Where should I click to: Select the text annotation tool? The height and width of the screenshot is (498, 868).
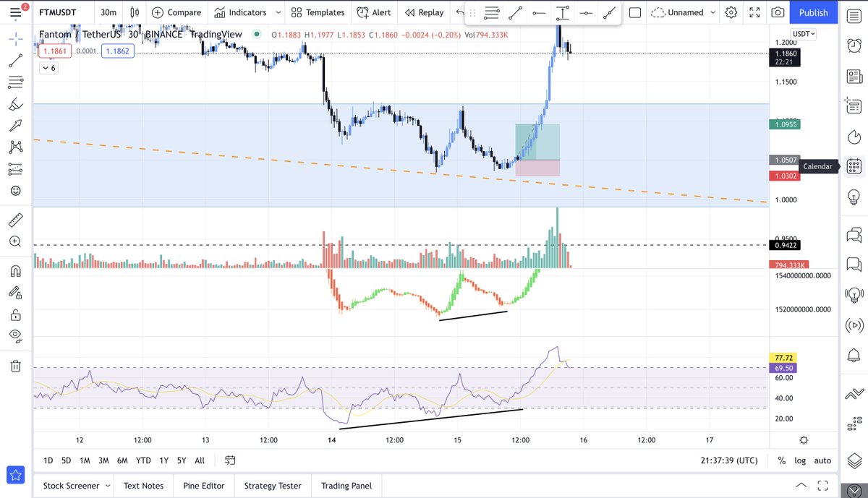point(15,126)
